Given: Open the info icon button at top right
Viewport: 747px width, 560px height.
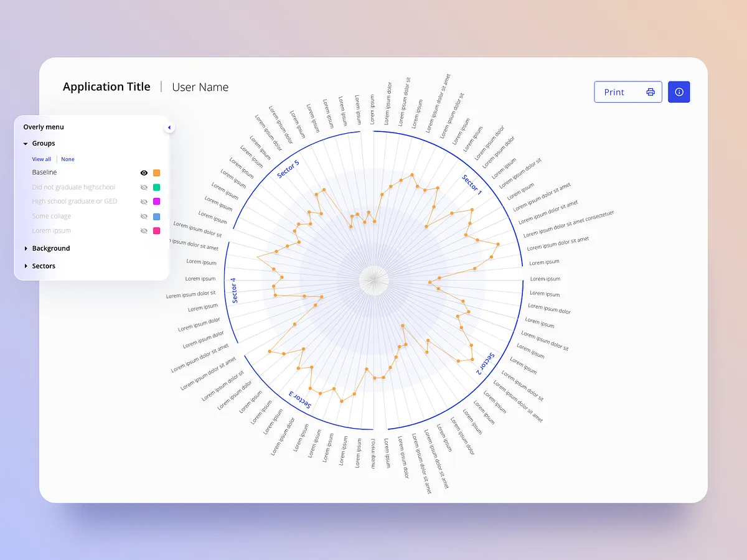Looking at the screenshot, I should click(679, 91).
